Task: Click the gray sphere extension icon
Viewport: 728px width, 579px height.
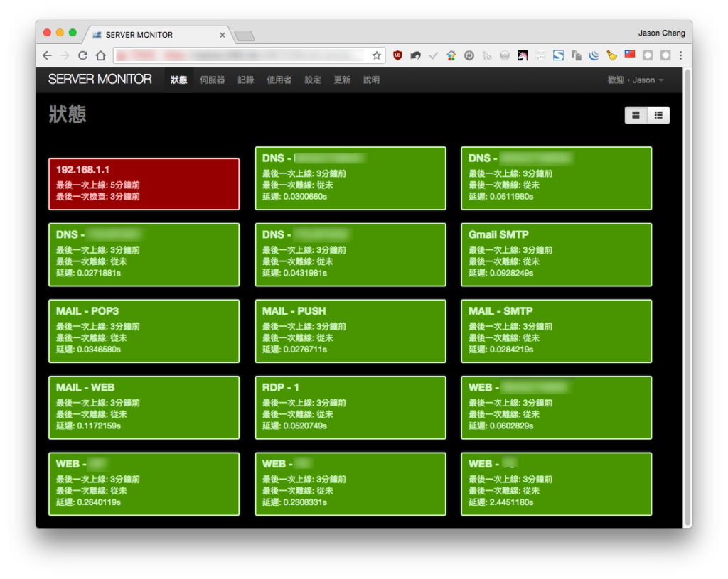Action: [x=505, y=55]
